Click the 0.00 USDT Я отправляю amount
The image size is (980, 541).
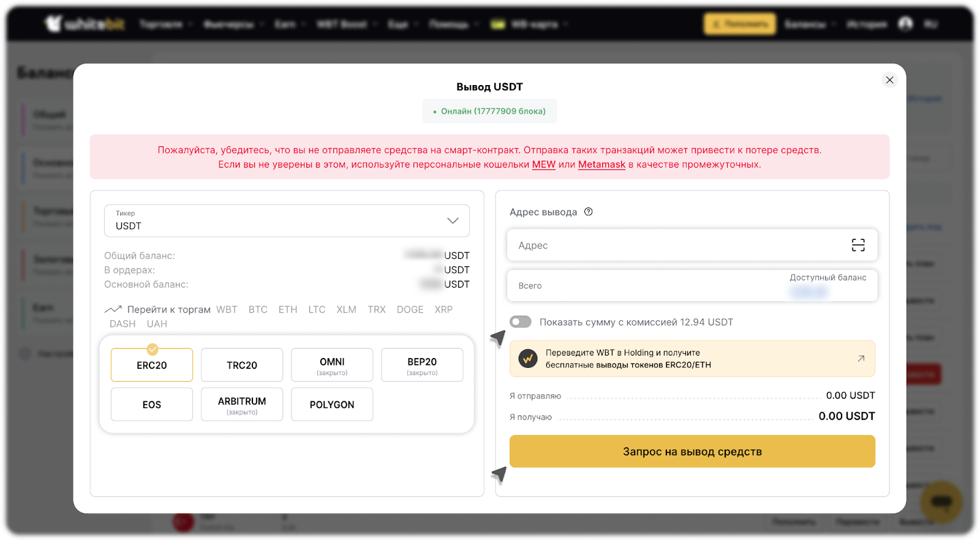851,395
